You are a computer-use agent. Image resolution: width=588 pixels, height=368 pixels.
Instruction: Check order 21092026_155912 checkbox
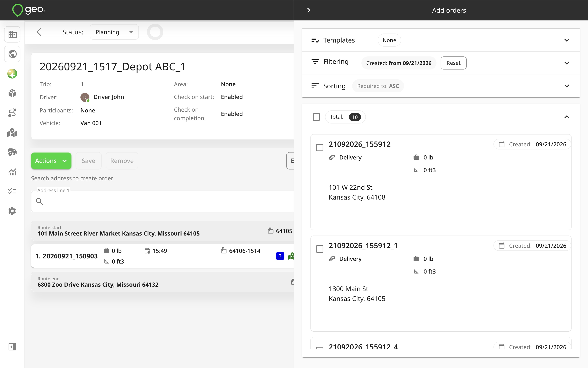click(x=320, y=148)
